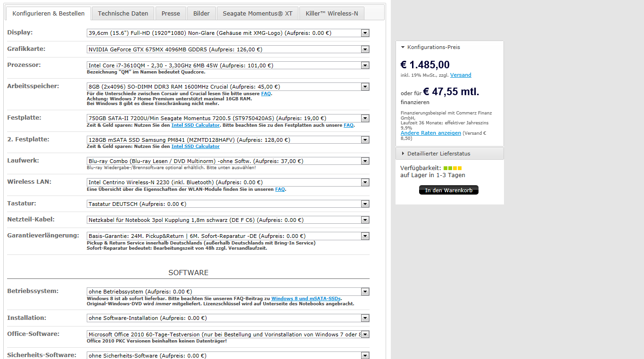Open the Betriebssystem dropdown
Viewport: 644px width, 359px height.
point(228,292)
